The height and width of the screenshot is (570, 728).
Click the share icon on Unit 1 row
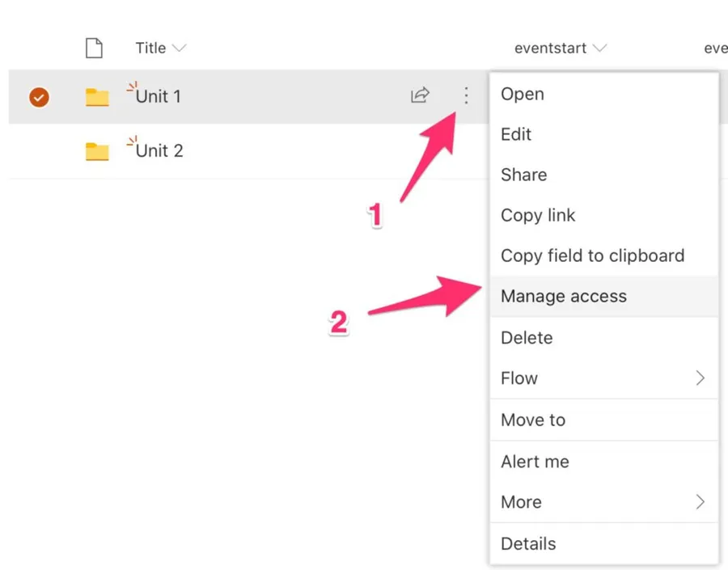tap(420, 96)
